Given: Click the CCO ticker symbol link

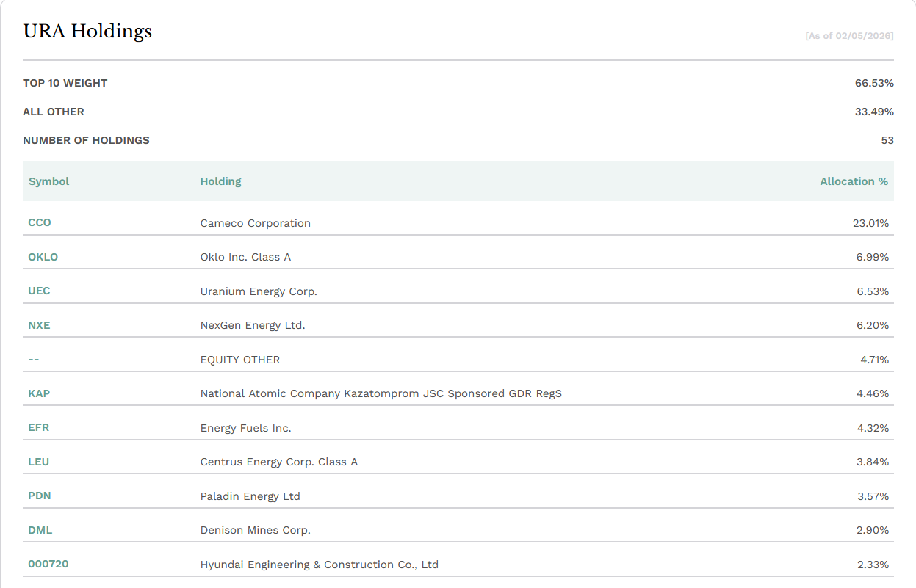Looking at the screenshot, I should click(x=40, y=222).
